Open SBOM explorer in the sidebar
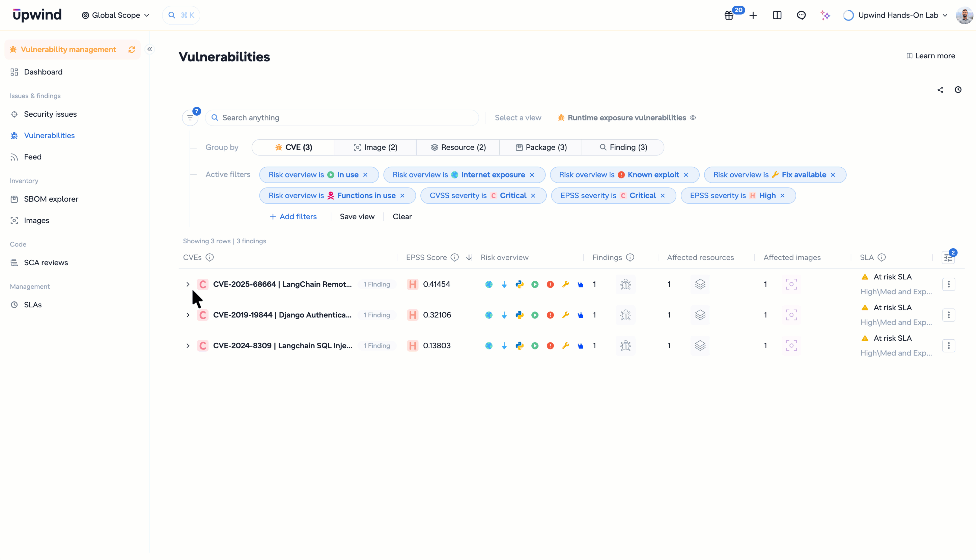 click(x=51, y=199)
